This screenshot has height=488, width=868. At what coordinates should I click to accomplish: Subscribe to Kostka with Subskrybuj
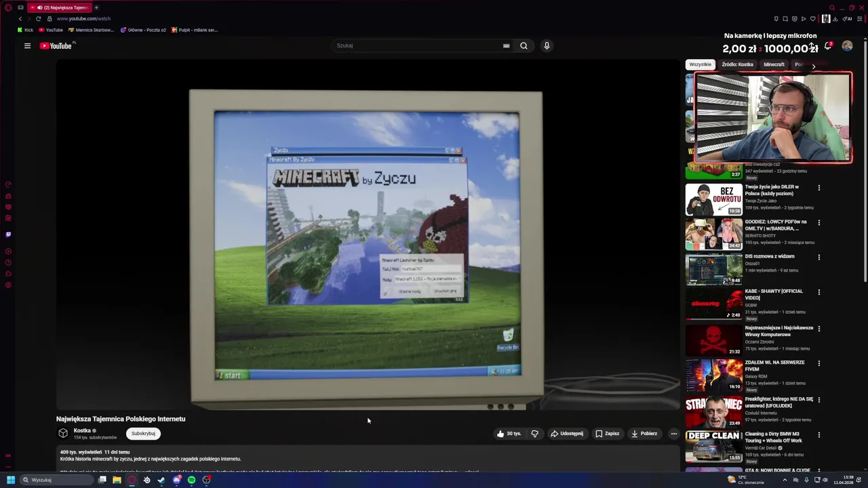tap(143, 434)
